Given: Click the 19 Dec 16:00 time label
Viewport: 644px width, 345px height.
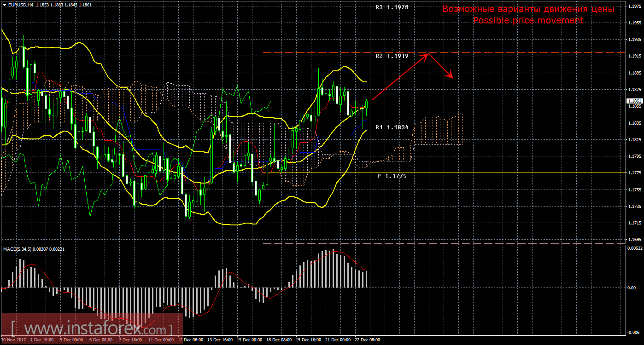Looking at the screenshot, I should (308, 341).
